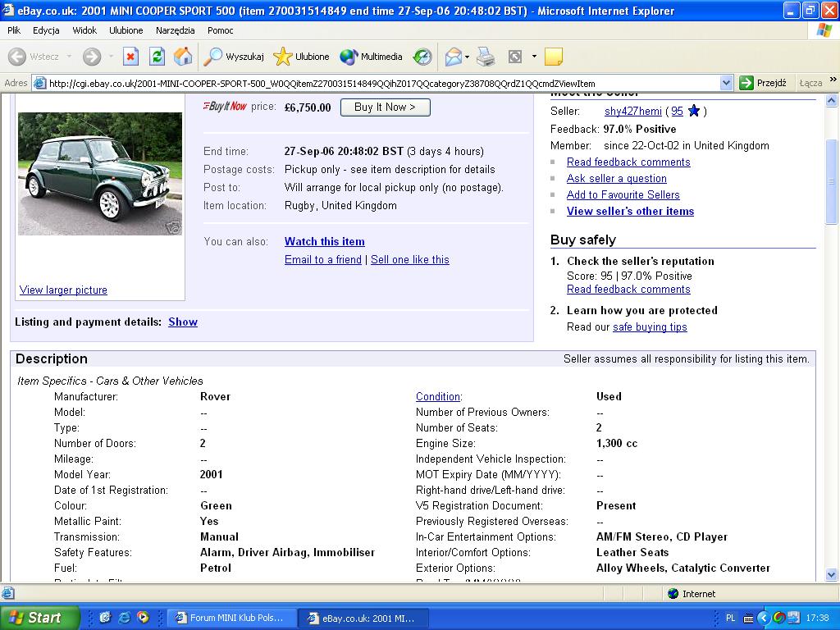Screen dimensions: 840x630
Task: Click the toolbar icon after the printer
Action: point(515,57)
